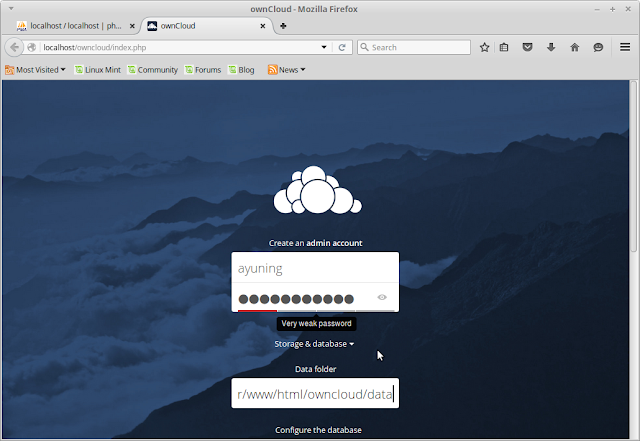Reload the current page

click(x=342, y=47)
